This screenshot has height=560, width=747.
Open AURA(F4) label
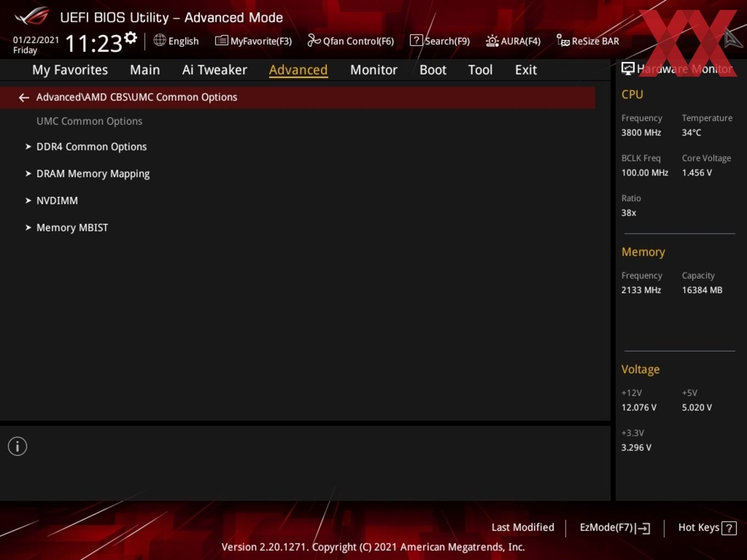[x=521, y=41]
